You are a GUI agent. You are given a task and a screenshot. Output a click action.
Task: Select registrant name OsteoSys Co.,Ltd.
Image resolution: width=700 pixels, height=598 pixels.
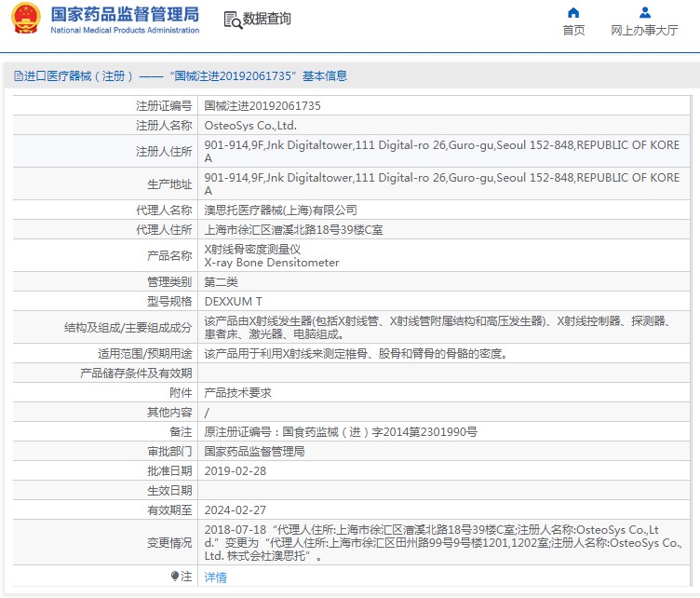(x=250, y=126)
